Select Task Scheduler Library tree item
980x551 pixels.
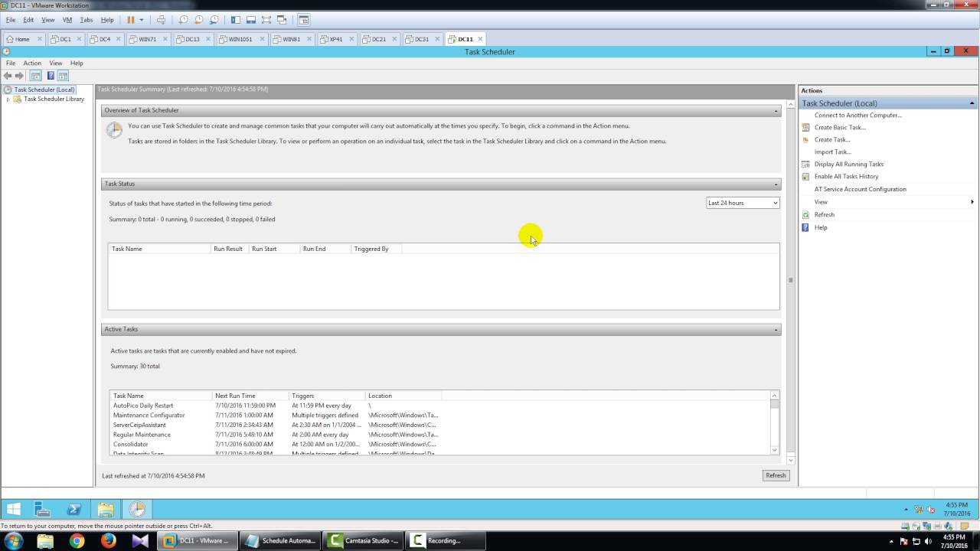54,99
